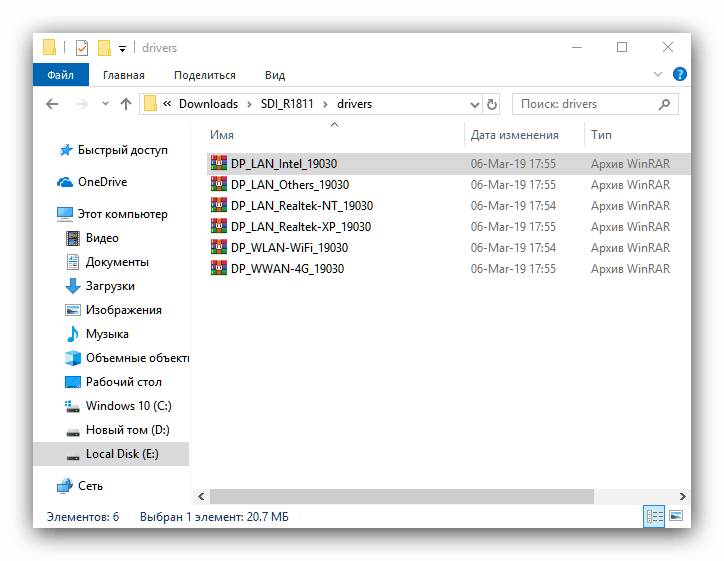Click the WinRAR icon of DP_WLAN-WiFi_19030

coord(218,247)
